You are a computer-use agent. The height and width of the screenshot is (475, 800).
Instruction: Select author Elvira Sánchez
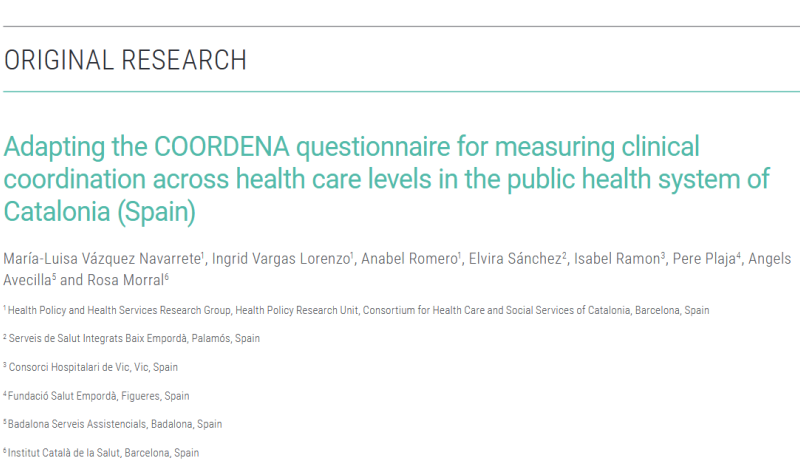point(515,259)
